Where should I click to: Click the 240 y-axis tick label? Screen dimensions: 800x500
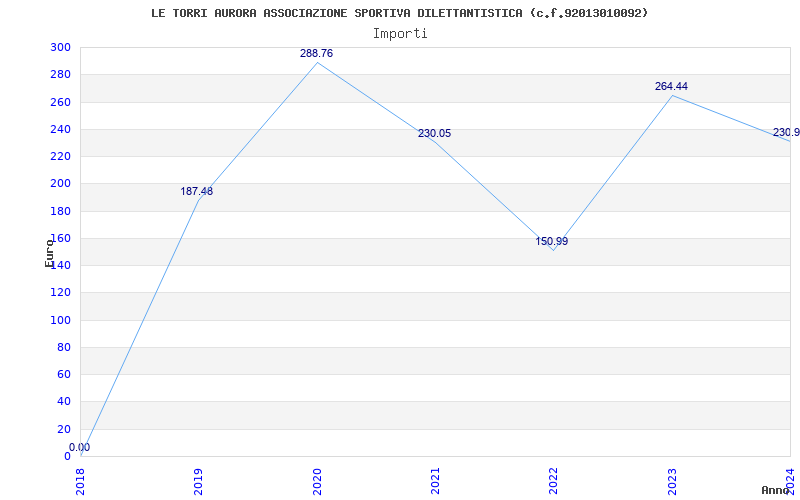coord(60,129)
